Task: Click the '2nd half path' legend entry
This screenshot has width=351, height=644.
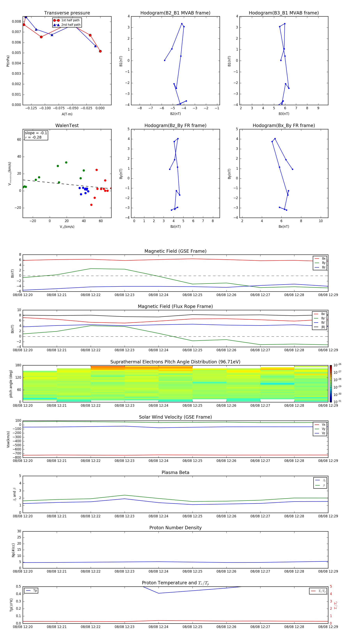Action: click(x=67, y=25)
